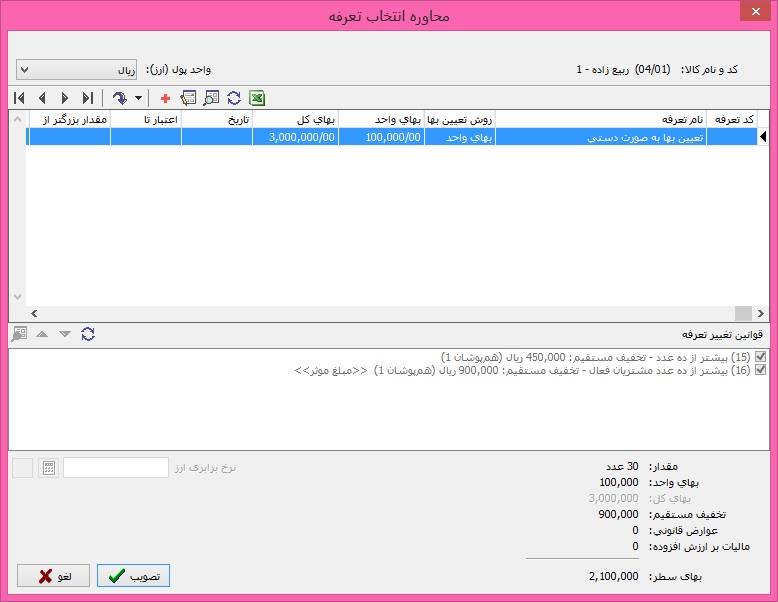Jump to the first record
778x602 pixels.
[19, 98]
